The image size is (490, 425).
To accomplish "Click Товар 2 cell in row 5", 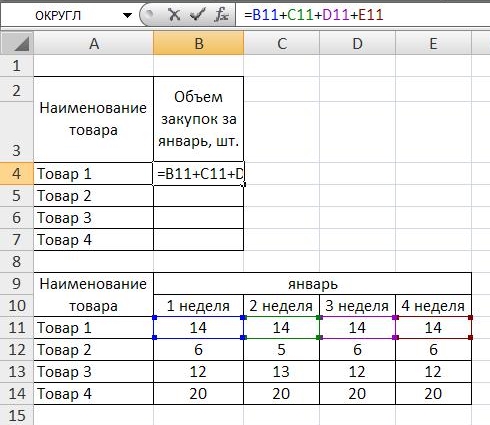I will pos(94,196).
